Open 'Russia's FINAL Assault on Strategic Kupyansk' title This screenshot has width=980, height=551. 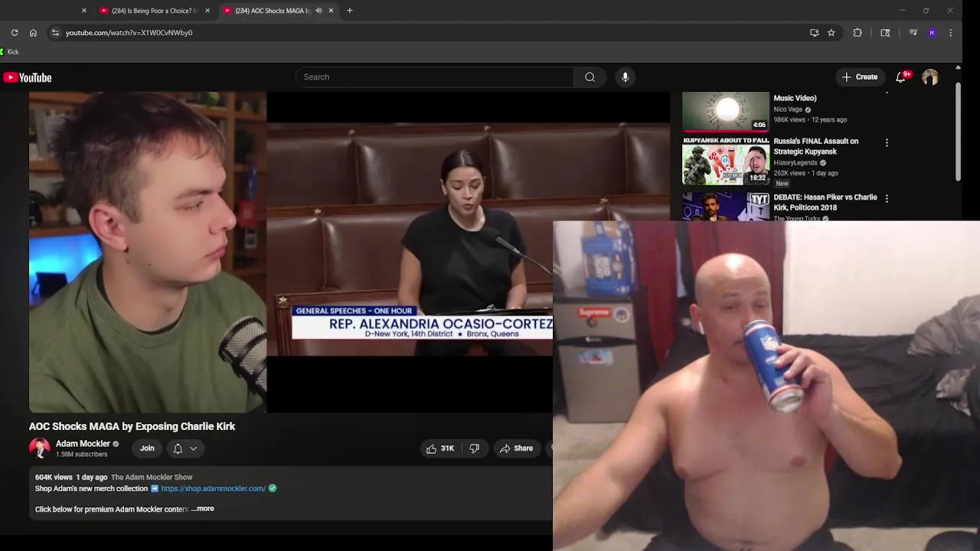click(816, 146)
